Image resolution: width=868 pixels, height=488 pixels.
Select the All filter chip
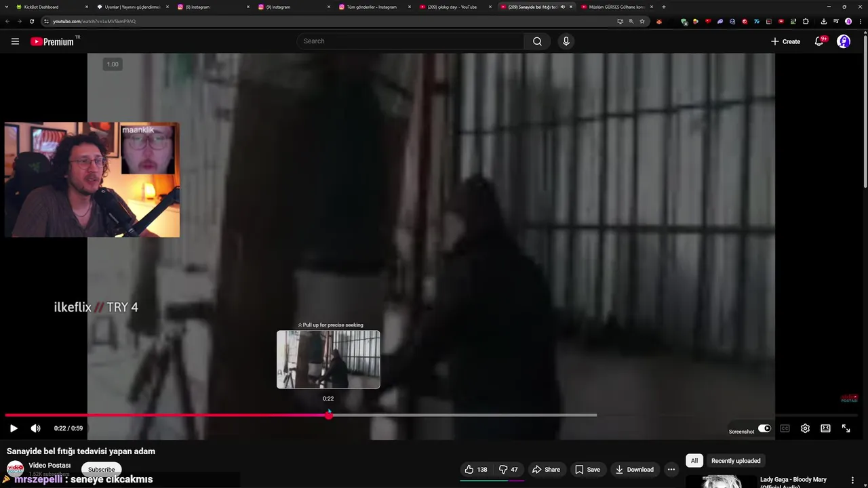click(694, 461)
